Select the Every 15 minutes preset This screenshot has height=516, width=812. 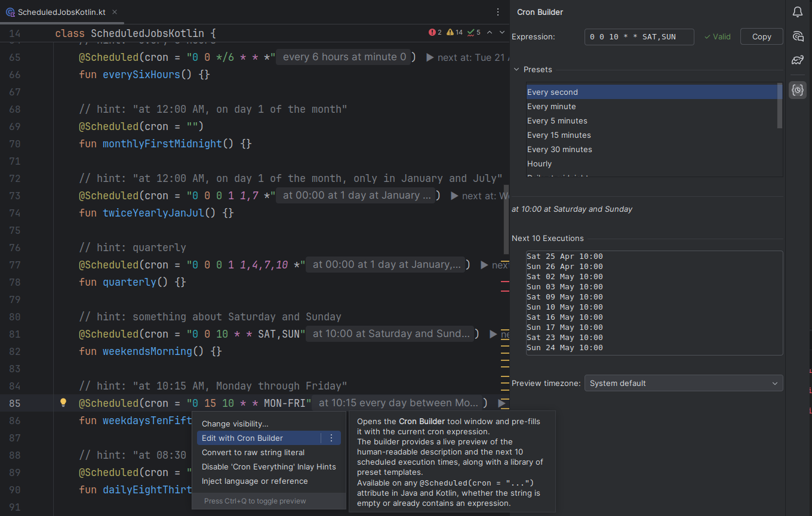[651, 135]
